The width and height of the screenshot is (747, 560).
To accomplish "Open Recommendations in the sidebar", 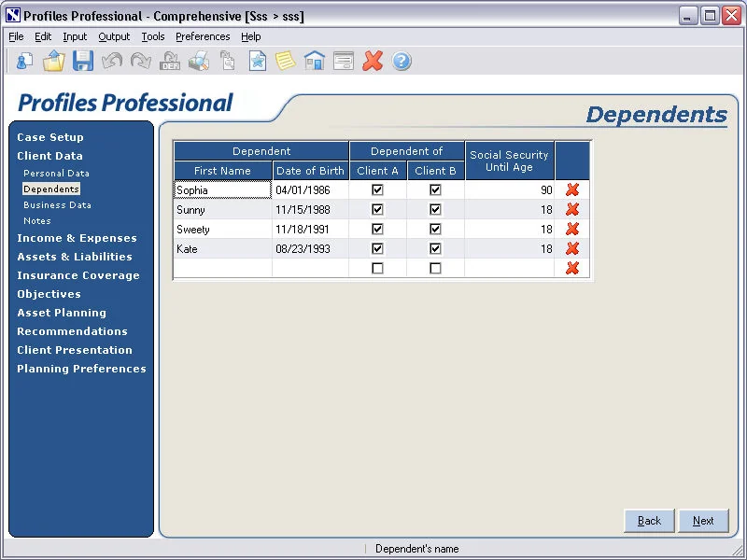I will (72, 331).
